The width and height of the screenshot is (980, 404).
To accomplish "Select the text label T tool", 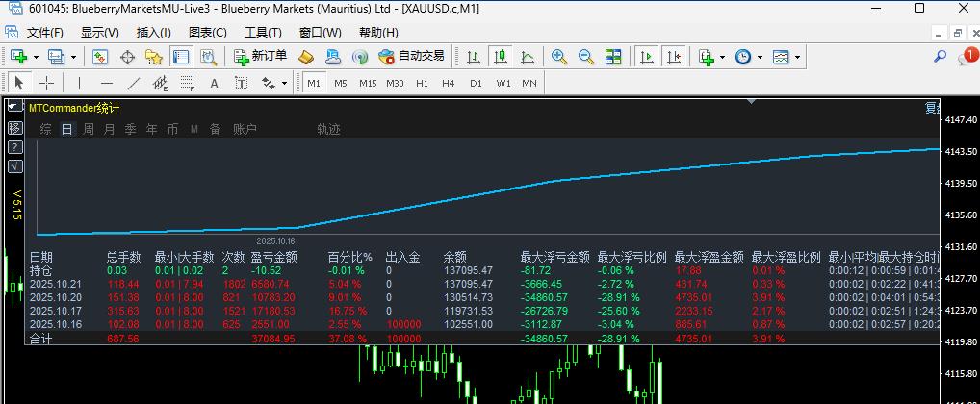I will (242, 83).
